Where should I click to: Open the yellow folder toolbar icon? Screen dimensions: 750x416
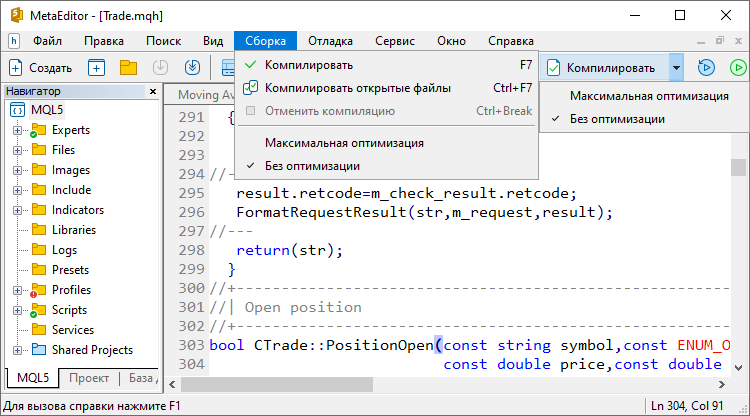128,68
